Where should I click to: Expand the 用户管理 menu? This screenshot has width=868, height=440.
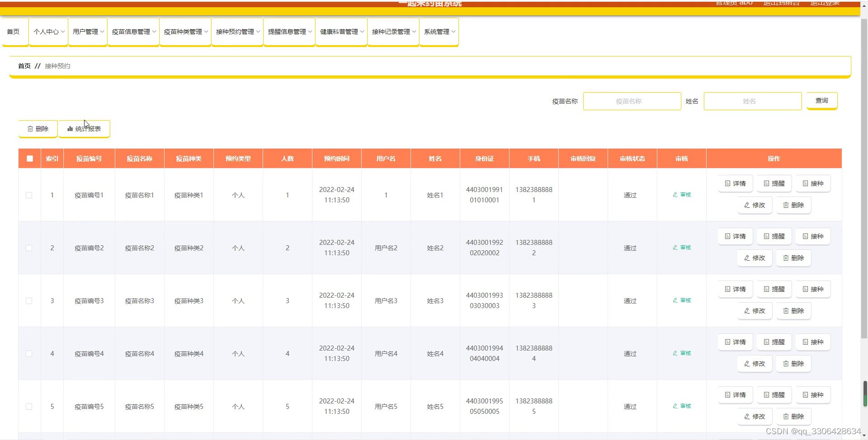click(x=88, y=32)
